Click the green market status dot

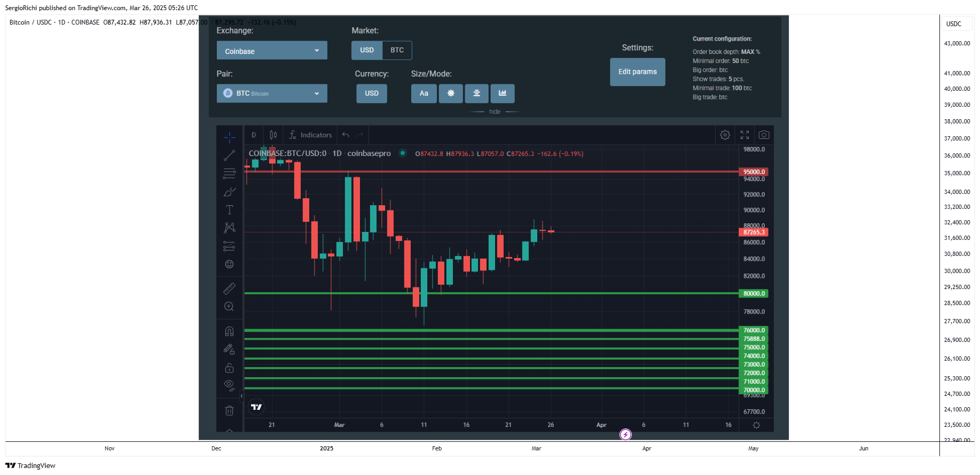(x=403, y=153)
